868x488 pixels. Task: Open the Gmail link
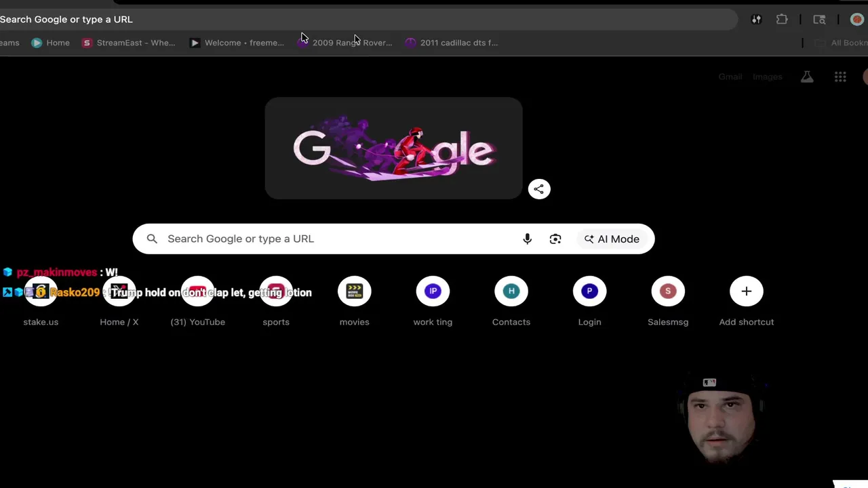click(730, 77)
